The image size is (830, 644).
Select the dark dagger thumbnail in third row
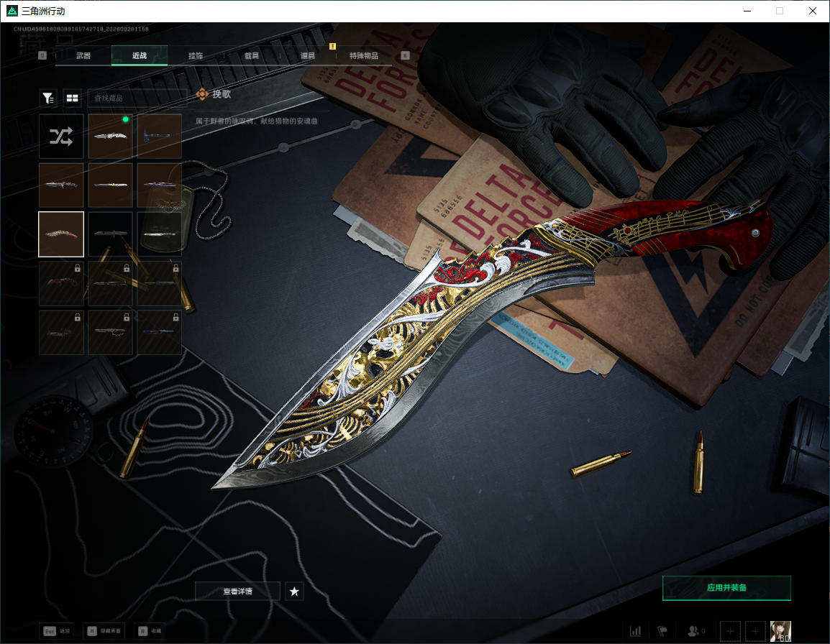(x=110, y=234)
